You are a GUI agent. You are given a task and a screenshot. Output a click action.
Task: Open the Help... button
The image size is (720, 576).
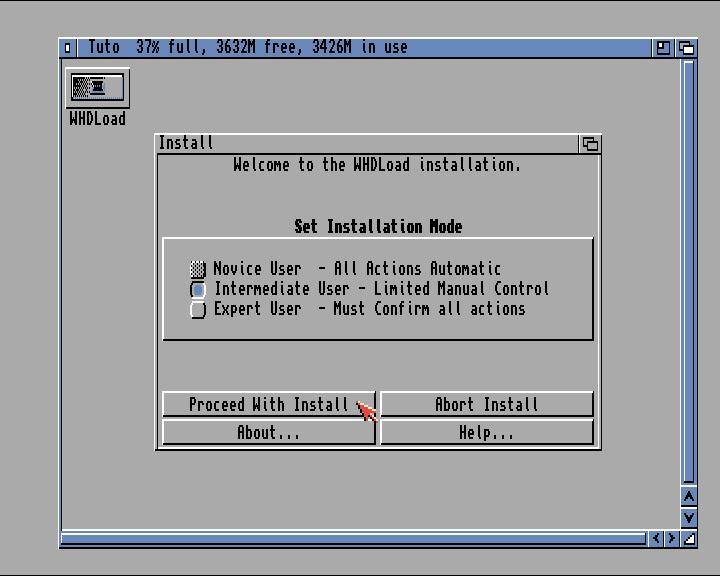pos(487,432)
